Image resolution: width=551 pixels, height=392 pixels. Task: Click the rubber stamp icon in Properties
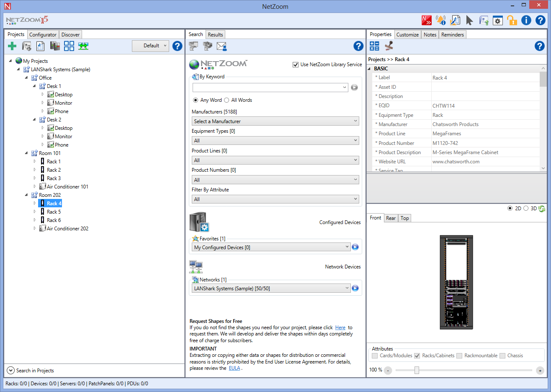click(x=389, y=46)
